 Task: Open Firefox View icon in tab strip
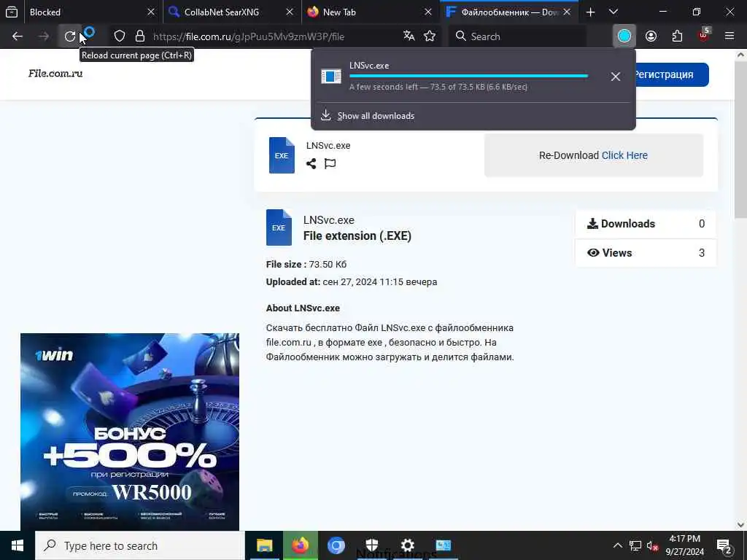click(x=12, y=12)
